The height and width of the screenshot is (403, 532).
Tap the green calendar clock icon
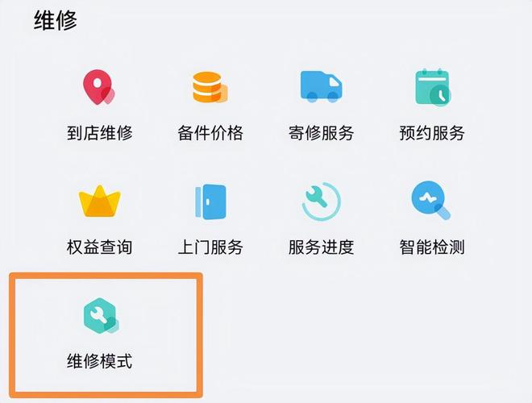433,87
